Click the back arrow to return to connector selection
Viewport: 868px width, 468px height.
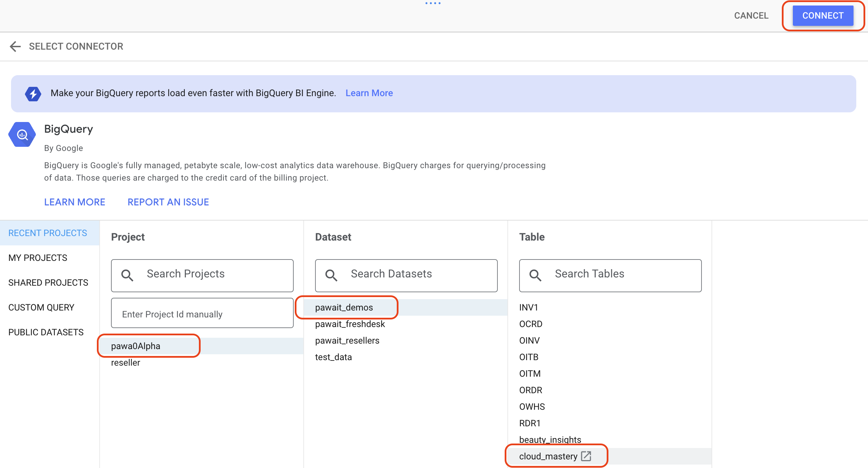pos(15,46)
